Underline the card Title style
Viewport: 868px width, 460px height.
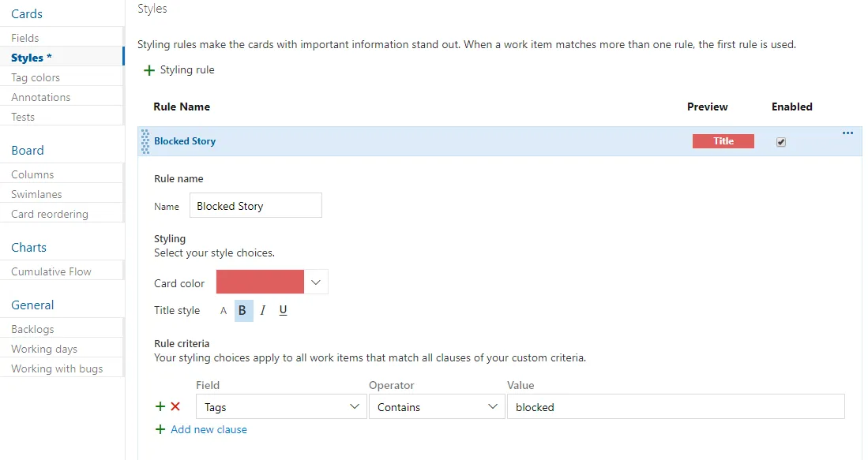point(283,310)
